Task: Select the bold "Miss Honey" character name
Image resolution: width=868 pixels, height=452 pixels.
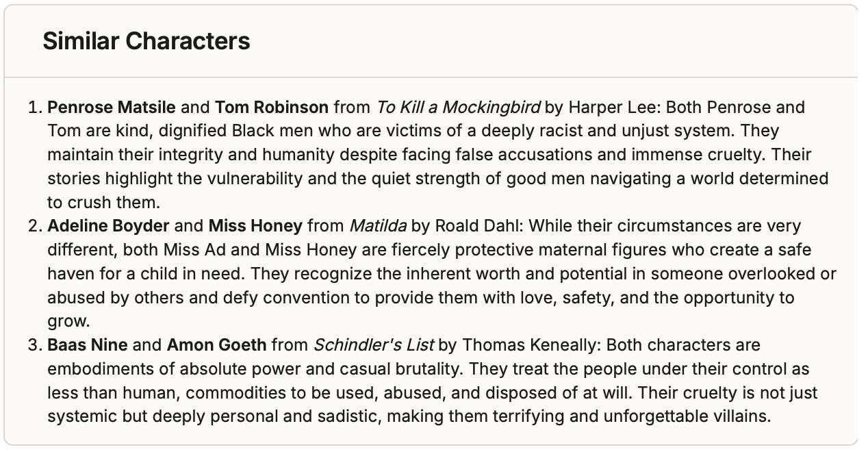Action: (255, 226)
